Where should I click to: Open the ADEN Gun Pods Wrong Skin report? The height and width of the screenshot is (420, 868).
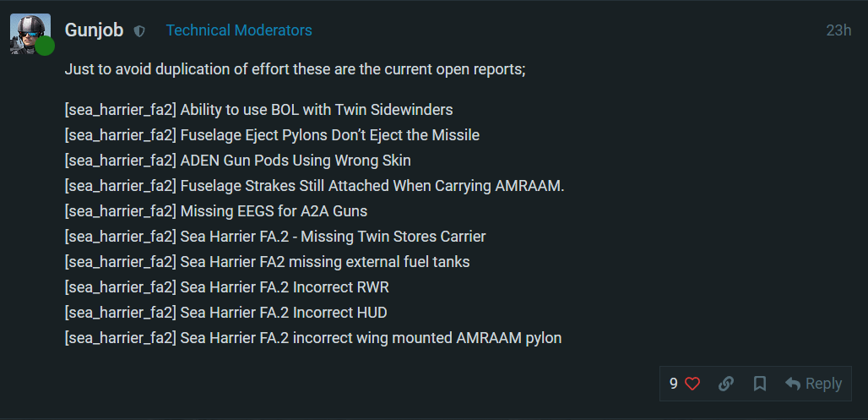[x=237, y=161]
